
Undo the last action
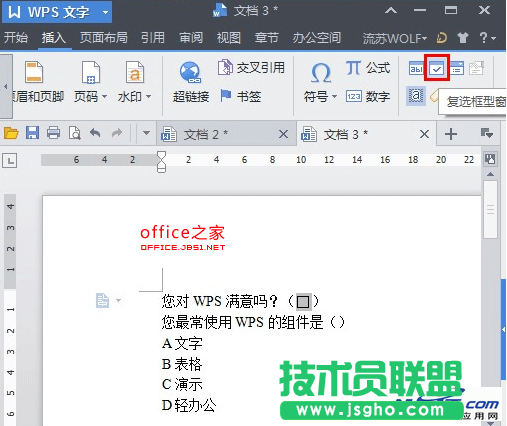click(95, 133)
